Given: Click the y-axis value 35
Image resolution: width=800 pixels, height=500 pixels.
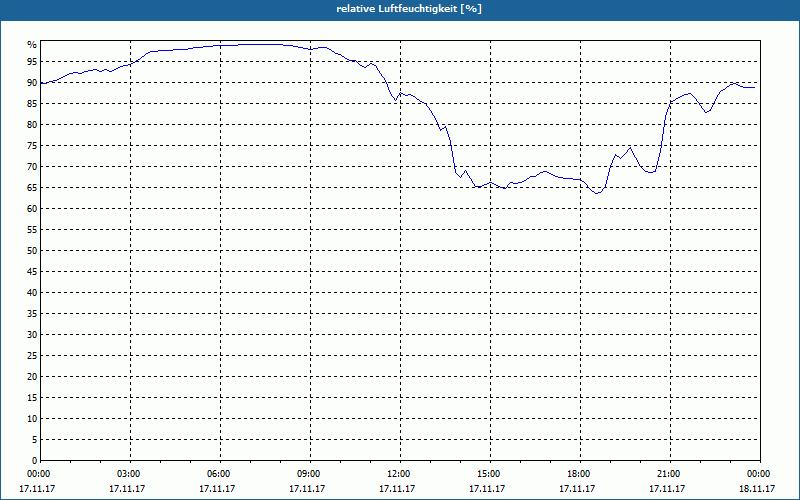Looking at the screenshot, I should pyautogui.click(x=32, y=314).
